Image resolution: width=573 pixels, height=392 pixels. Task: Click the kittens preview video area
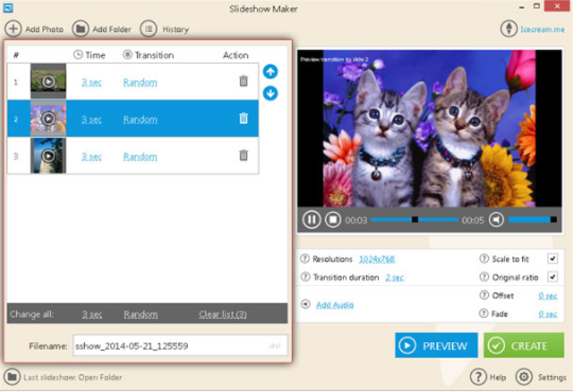(429, 128)
